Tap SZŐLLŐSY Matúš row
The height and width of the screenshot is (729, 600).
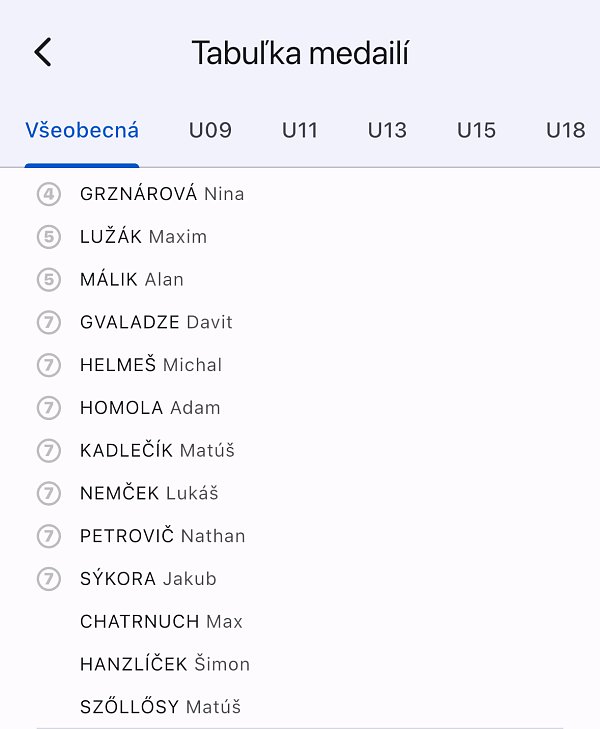pyautogui.click(x=160, y=707)
